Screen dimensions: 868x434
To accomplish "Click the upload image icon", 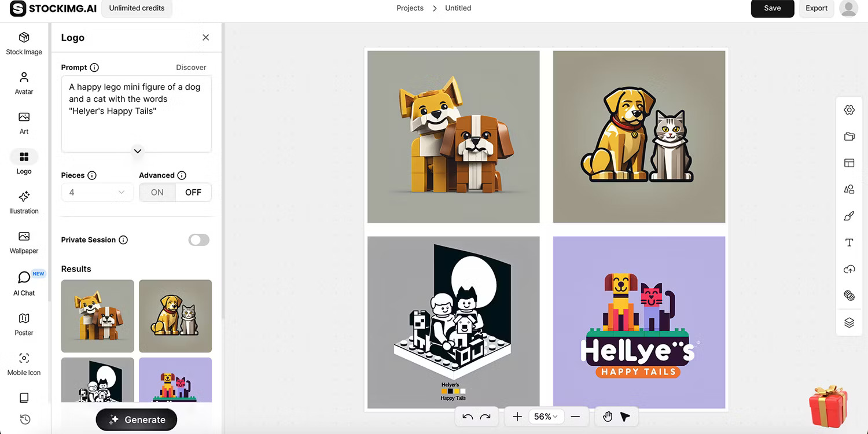I will (x=849, y=269).
